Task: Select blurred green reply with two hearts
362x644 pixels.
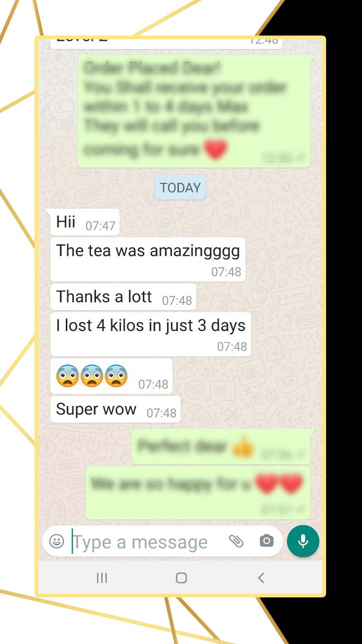Action: point(198,493)
